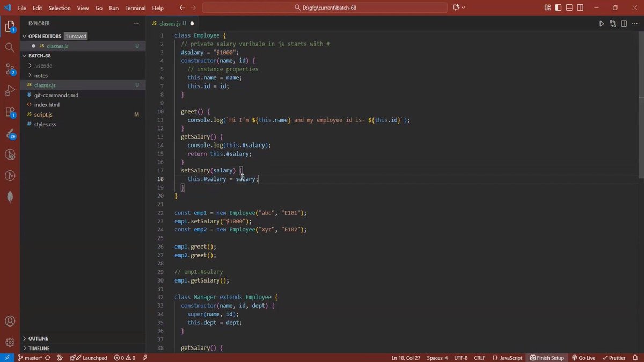Click the command center search box

coord(325,8)
